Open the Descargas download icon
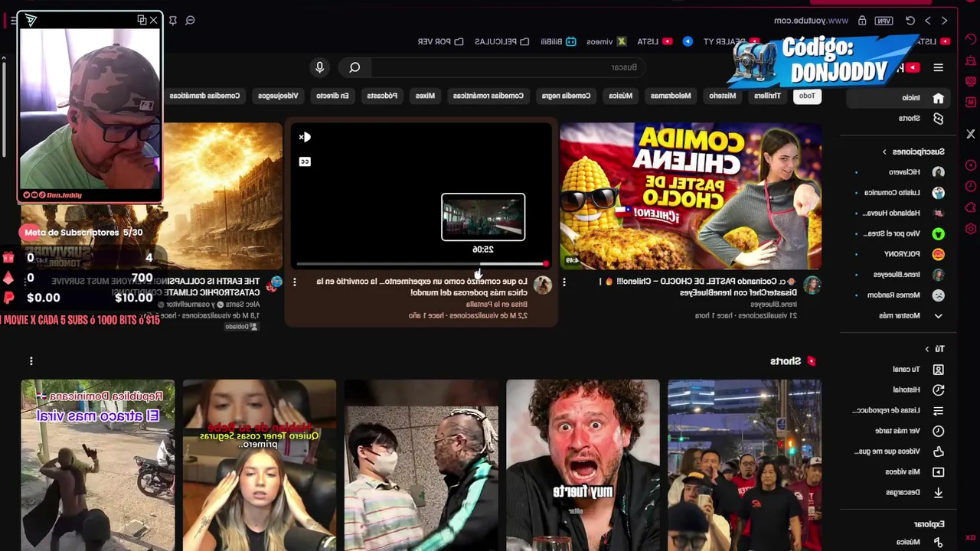 tap(938, 492)
